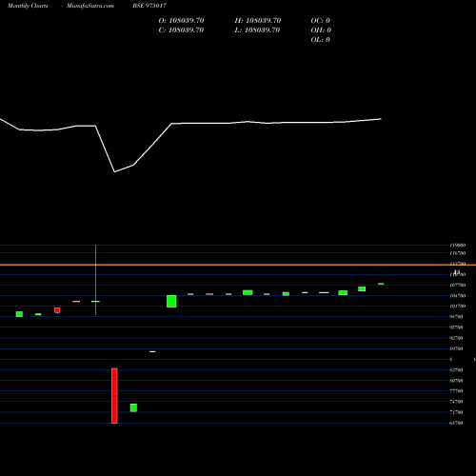Click the 77700 price axis label
The height and width of the screenshot is (476, 476).
click(456, 391)
